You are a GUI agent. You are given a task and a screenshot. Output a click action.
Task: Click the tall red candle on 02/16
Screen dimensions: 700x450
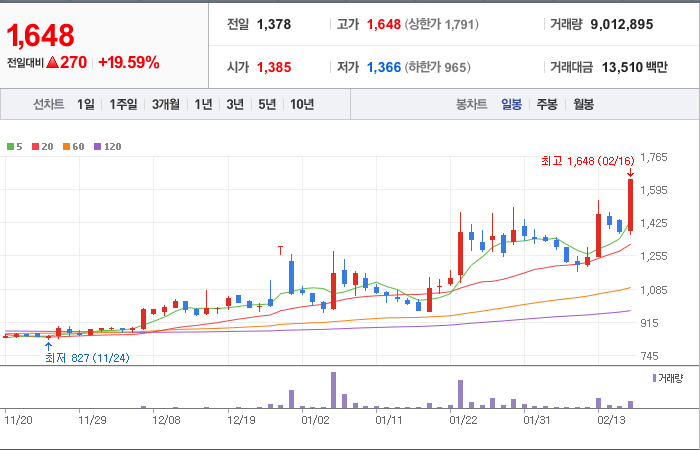pyautogui.click(x=630, y=205)
